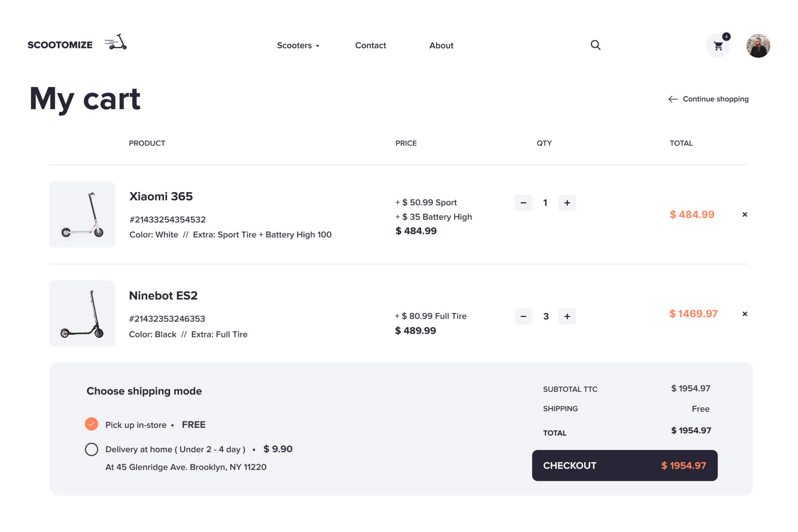Remove Xiaomi 365 from cart
The height and width of the screenshot is (532, 798).
point(744,215)
